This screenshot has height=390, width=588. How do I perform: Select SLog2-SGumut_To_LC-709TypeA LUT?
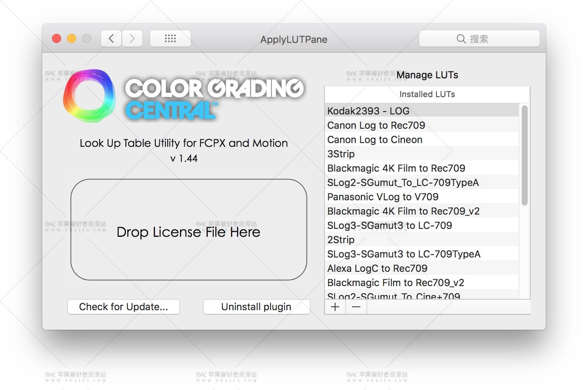(422, 182)
